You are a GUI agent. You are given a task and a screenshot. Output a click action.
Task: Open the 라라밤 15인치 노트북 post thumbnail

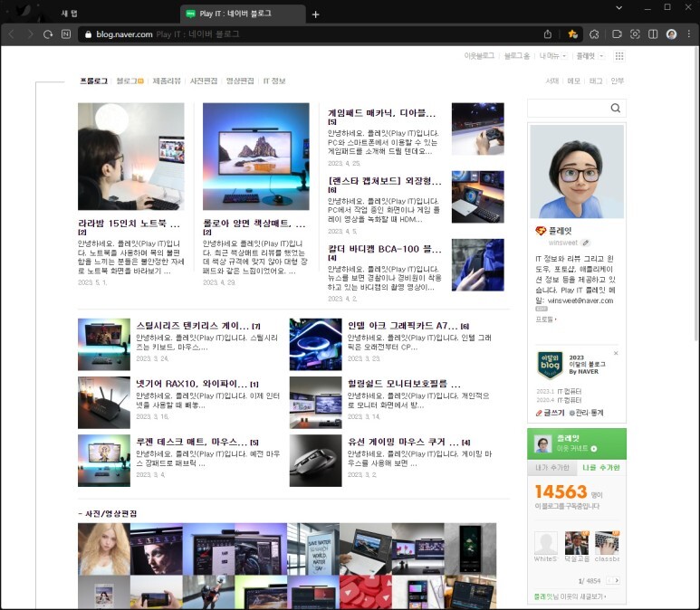tap(130, 157)
